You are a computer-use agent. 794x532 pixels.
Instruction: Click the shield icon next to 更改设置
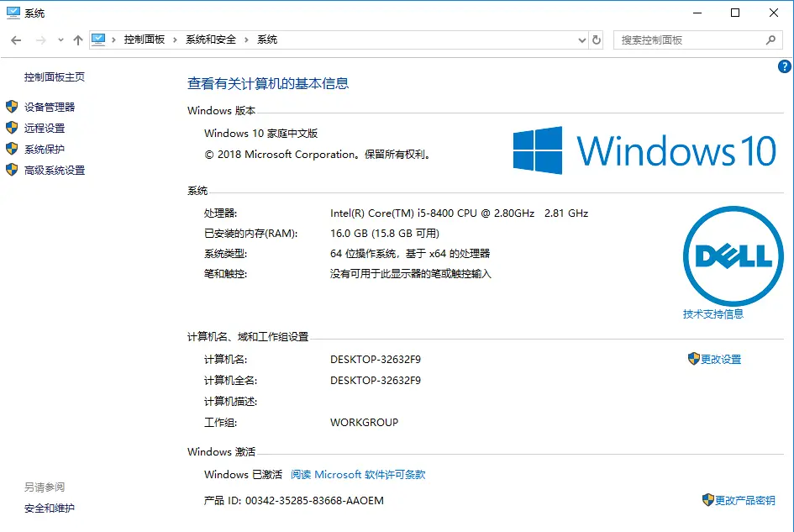point(694,359)
